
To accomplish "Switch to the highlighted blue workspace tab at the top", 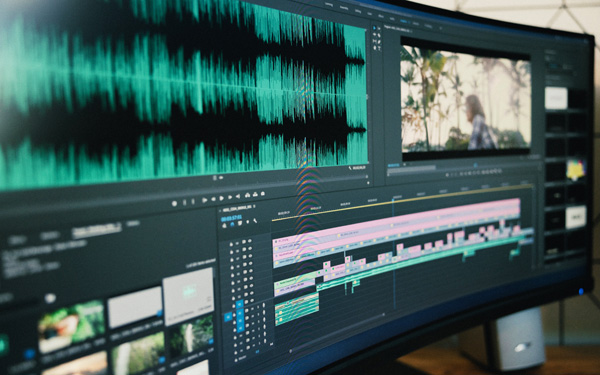I will 403,21.
